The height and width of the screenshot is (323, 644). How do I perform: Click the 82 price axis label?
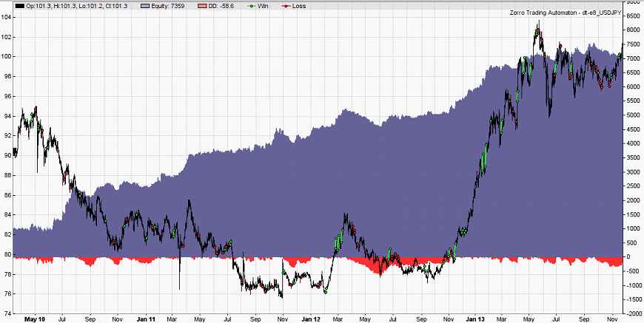[7, 235]
